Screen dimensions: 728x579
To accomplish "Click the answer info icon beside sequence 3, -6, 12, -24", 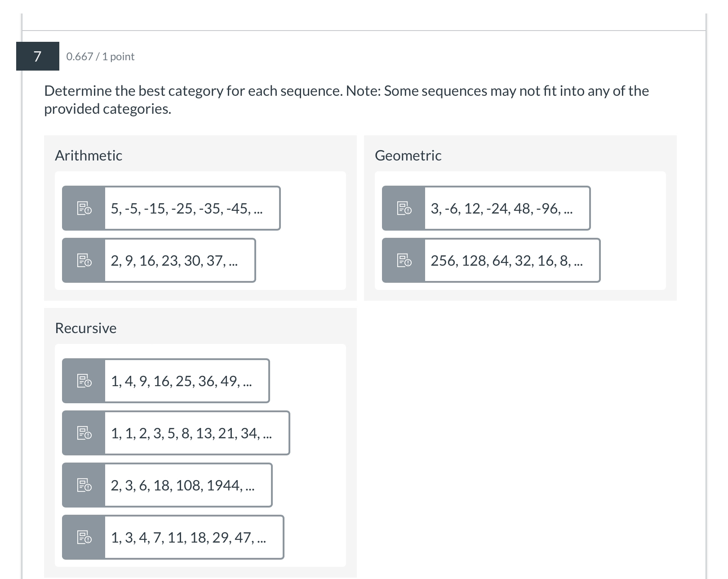I will [x=404, y=208].
